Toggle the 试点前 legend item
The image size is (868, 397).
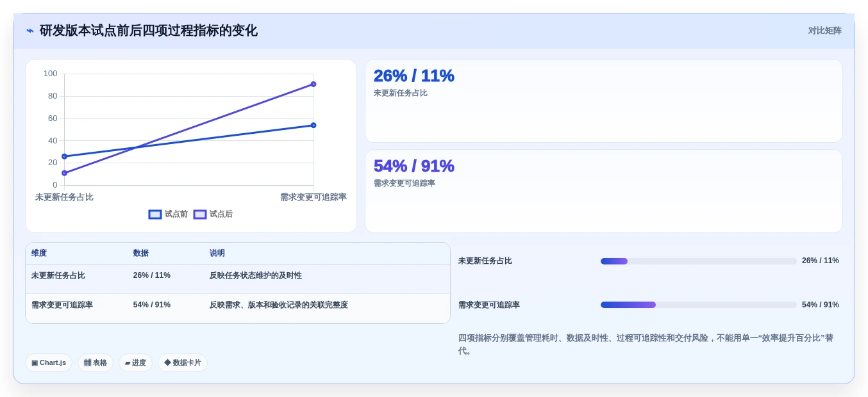coord(168,215)
